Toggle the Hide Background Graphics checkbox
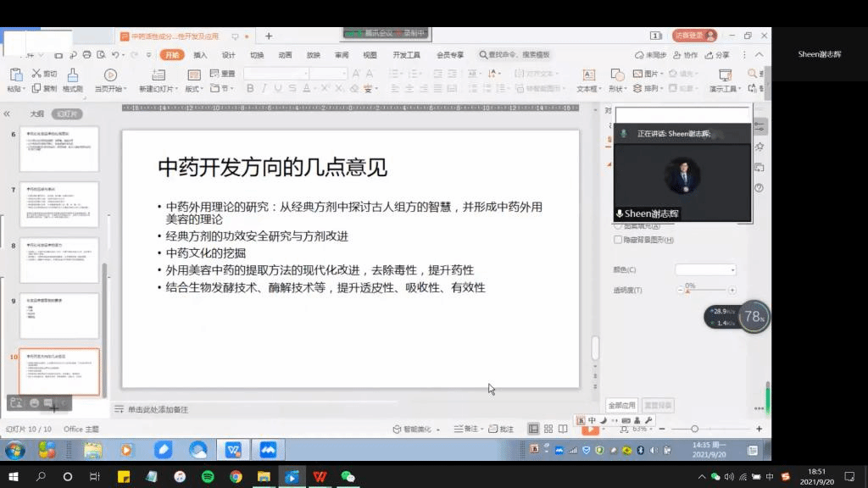Image resolution: width=868 pixels, height=488 pixels. click(x=618, y=240)
